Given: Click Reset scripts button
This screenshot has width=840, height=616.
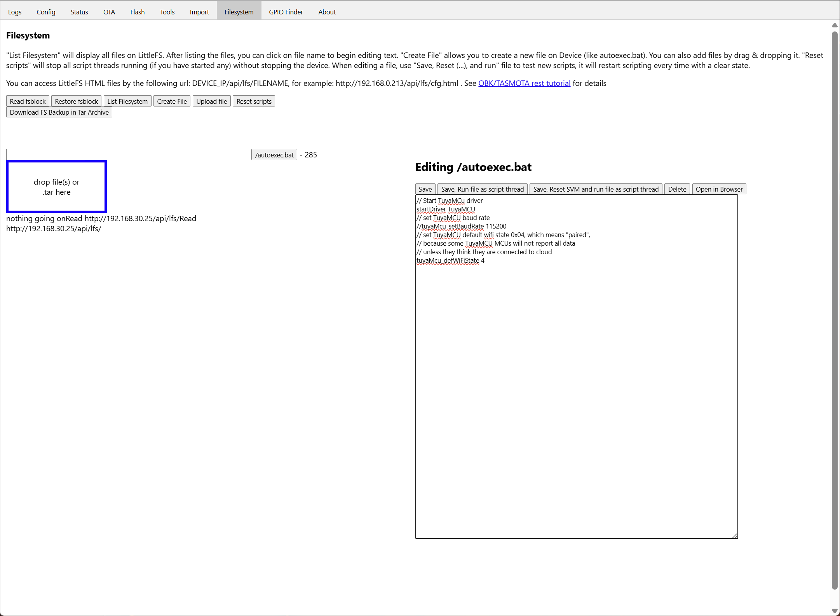Looking at the screenshot, I should tap(254, 101).
